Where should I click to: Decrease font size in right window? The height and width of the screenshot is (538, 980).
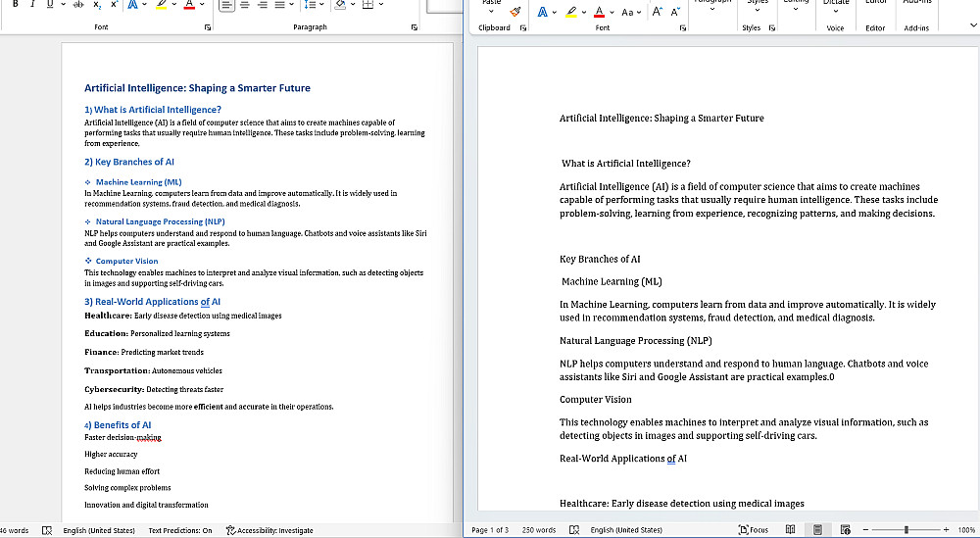pos(675,12)
